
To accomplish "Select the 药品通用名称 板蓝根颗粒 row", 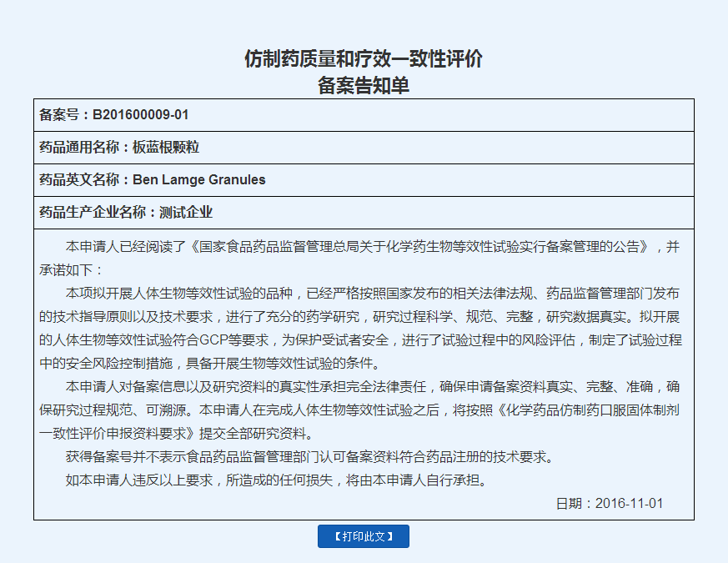I will point(364,148).
